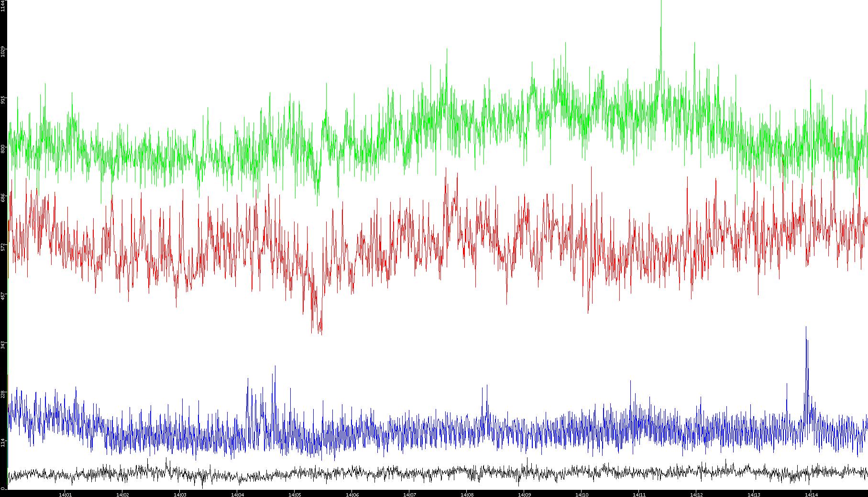The height and width of the screenshot is (497, 868).
Task: Click the 14:12 time axis label
Action: (x=696, y=495)
